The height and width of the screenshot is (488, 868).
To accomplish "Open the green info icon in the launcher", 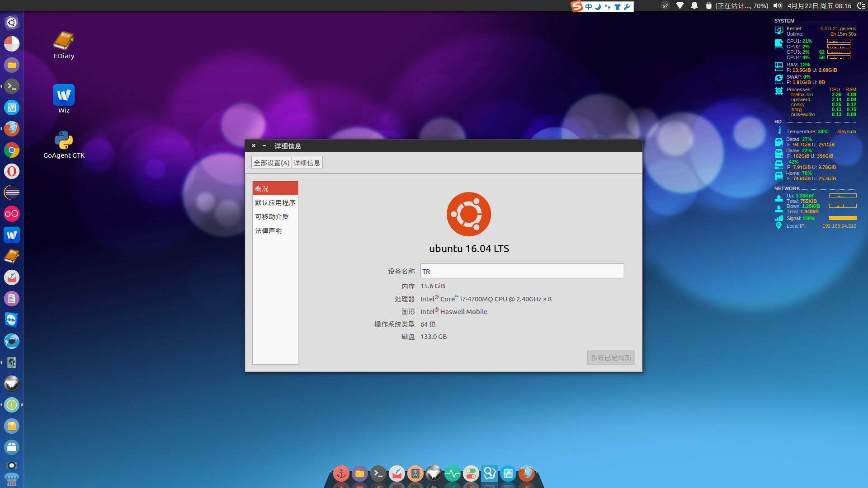I will point(12,405).
